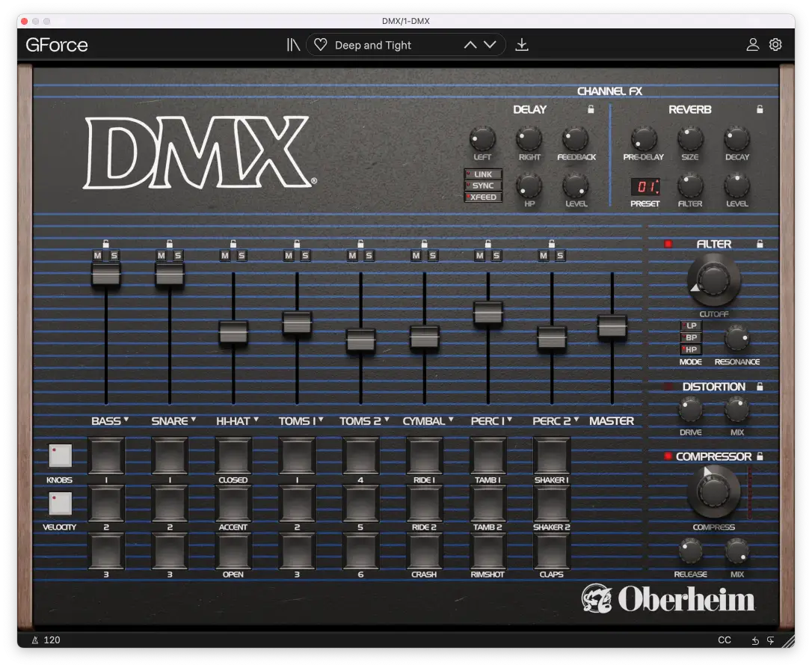
Task: Open the preset library browser icon
Action: tap(293, 45)
